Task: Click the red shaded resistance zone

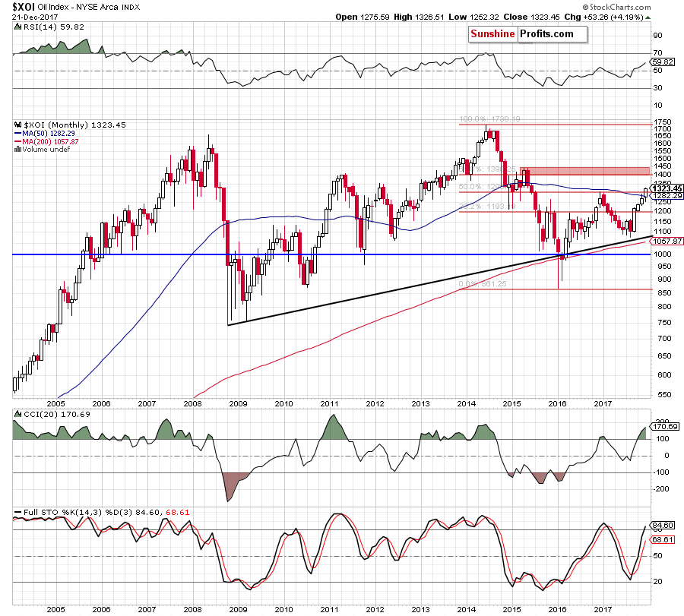Action: [x=584, y=170]
